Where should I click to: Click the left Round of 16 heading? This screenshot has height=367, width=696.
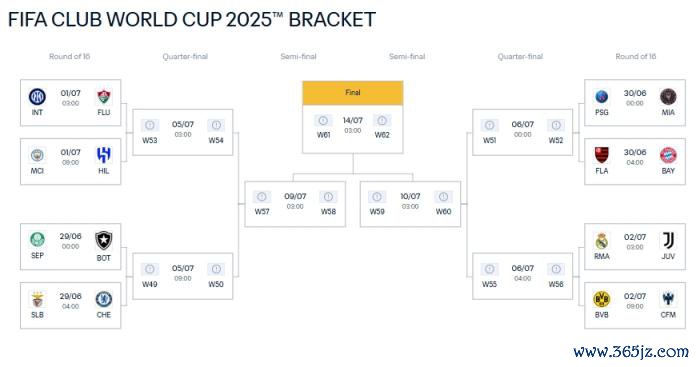tap(70, 56)
